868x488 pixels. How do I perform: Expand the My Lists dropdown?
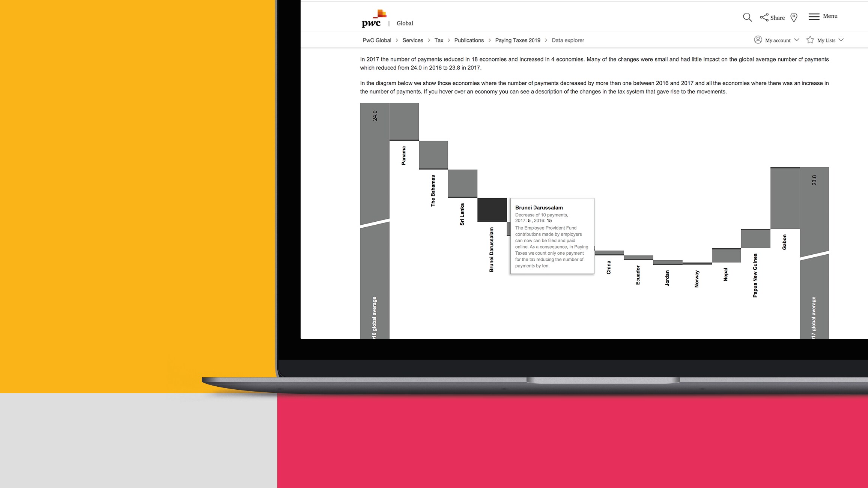[826, 40]
